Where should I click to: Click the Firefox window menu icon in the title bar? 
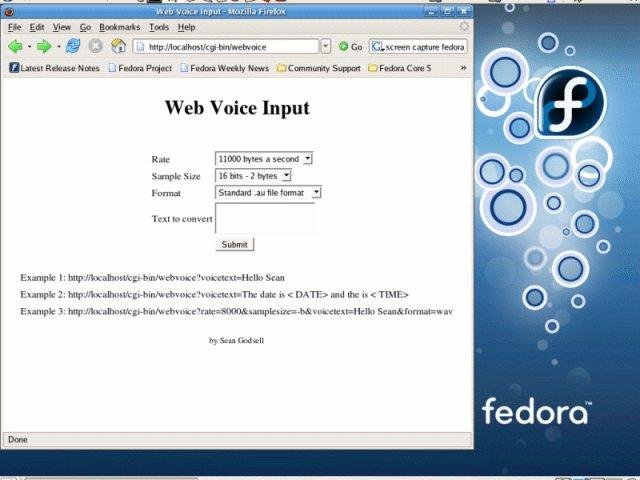pyautogui.click(x=9, y=12)
